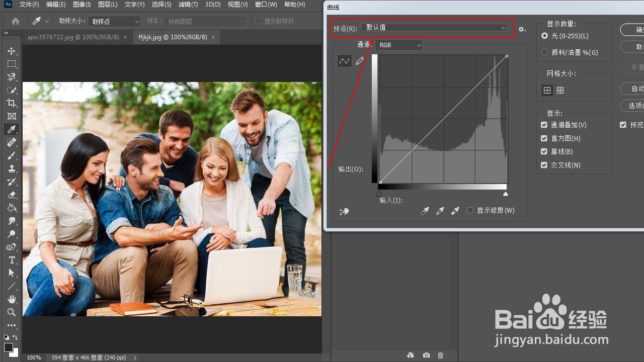Click the white point input slider triangle
Viewport: 644px width, 362px height.
(x=506, y=194)
